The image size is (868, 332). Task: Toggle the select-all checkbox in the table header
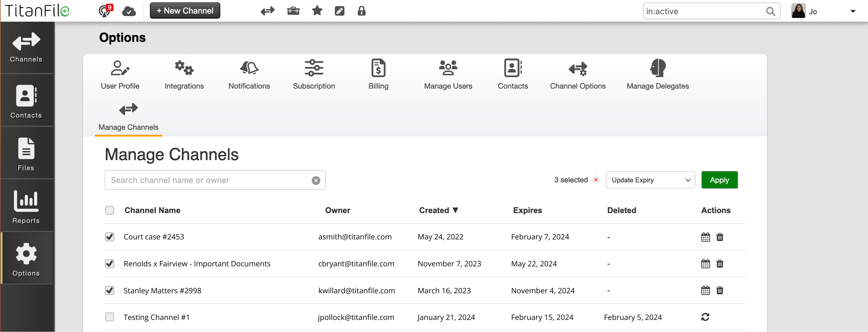[x=110, y=210]
